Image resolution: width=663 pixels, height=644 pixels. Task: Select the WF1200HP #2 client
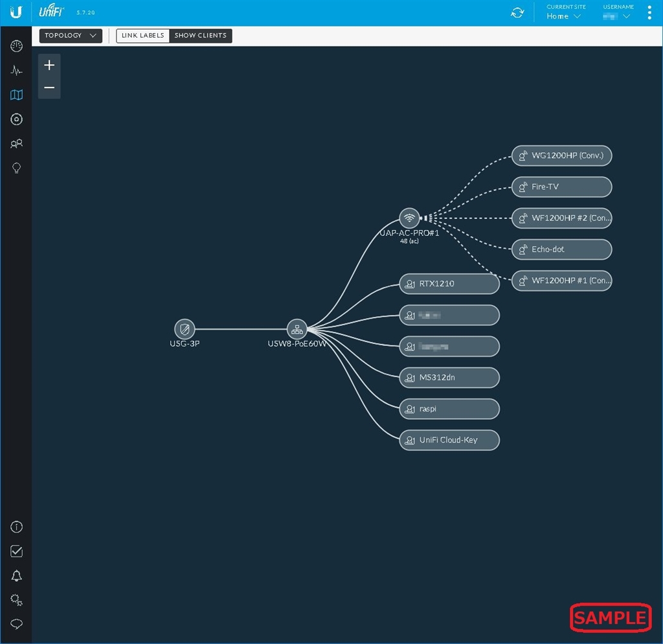click(561, 218)
